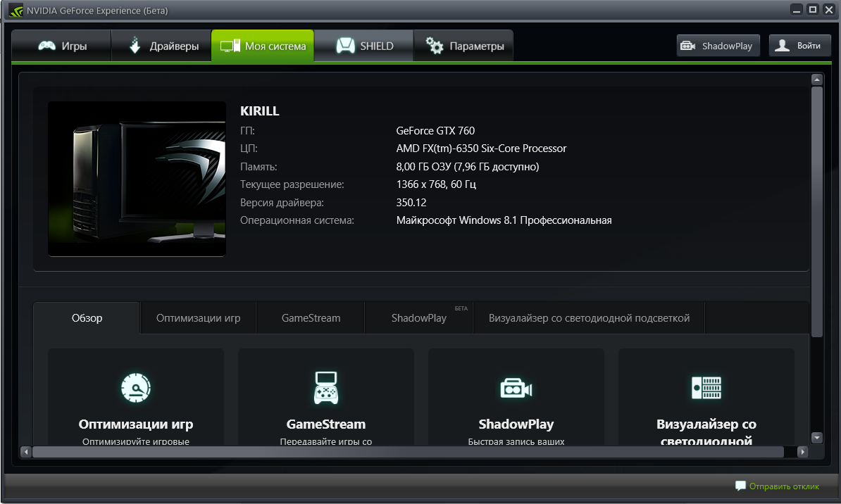Click the Версия драйвера: label
This screenshot has width=841, height=504.
tap(282, 203)
